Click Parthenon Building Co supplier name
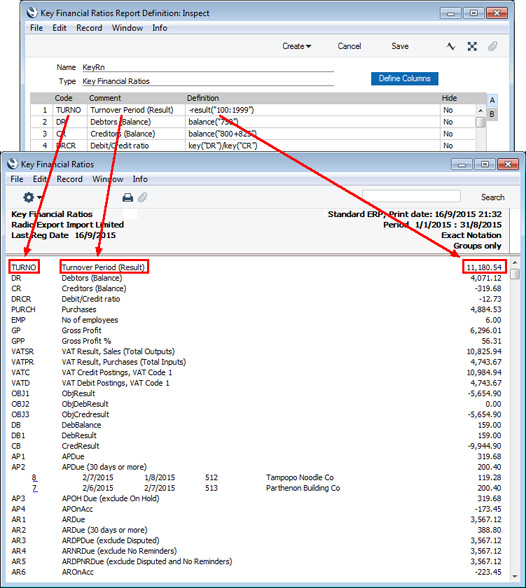Image resolution: width=526 pixels, height=588 pixels. [x=303, y=488]
